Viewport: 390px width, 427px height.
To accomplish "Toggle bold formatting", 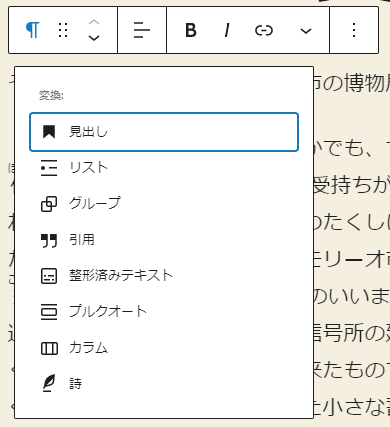I will (x=191, y=30).
